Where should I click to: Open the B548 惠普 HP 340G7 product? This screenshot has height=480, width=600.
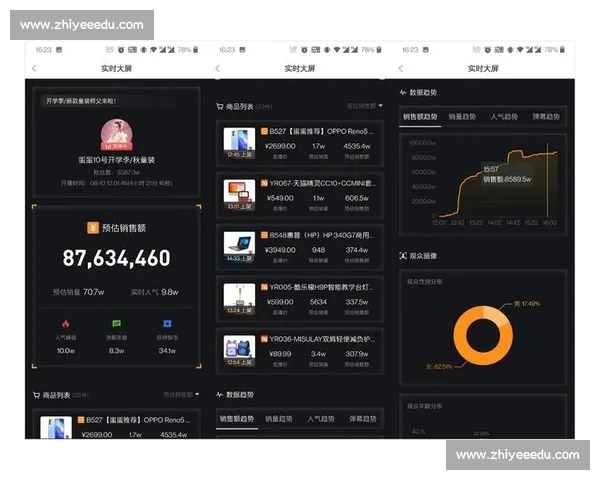pyautogui.click(x=300, y=244)
